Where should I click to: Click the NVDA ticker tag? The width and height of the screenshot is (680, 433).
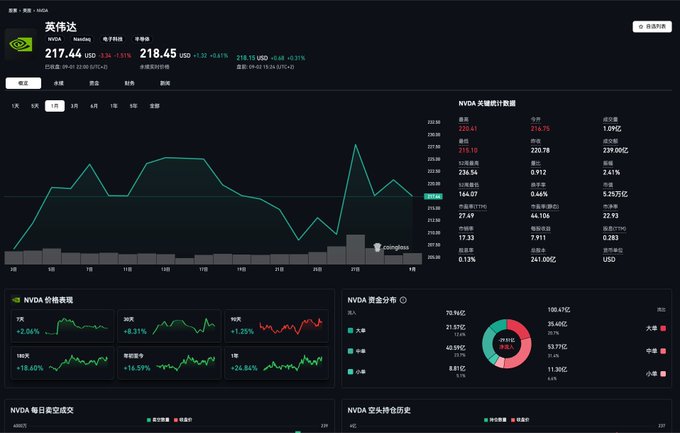tap(55, 39)
